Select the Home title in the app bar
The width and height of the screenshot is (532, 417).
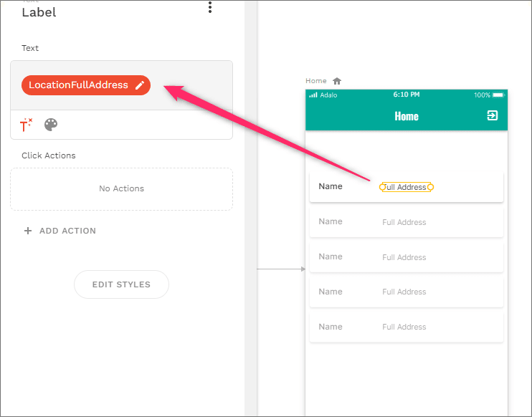[407, 116]
